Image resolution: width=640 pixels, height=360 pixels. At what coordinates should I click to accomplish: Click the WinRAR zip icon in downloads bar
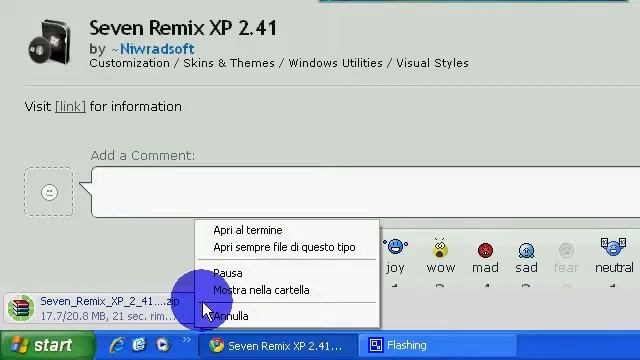tap(21, 308)
